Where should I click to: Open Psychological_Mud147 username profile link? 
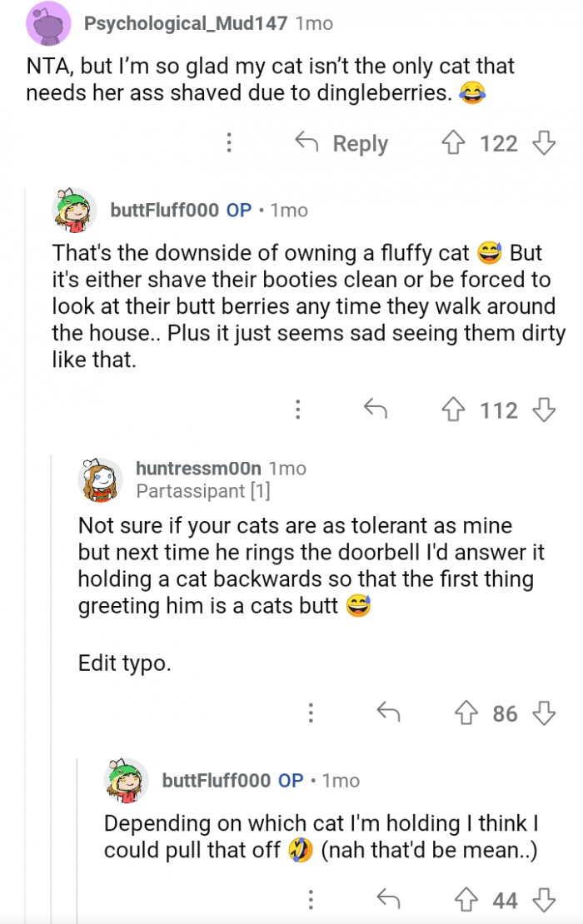pos(187,23)
